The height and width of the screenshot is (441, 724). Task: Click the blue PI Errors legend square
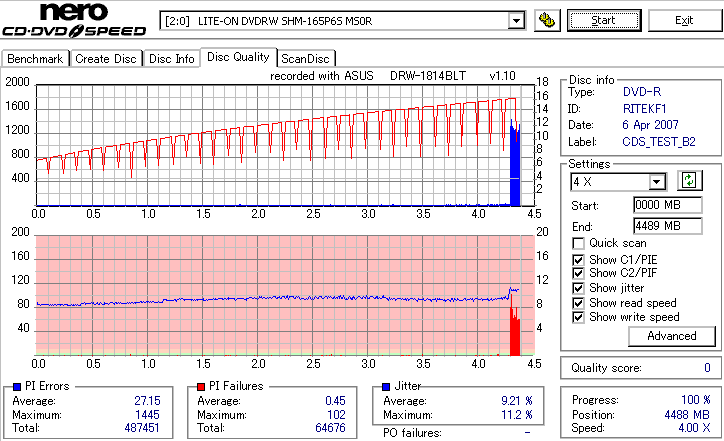tap(17, 387)
